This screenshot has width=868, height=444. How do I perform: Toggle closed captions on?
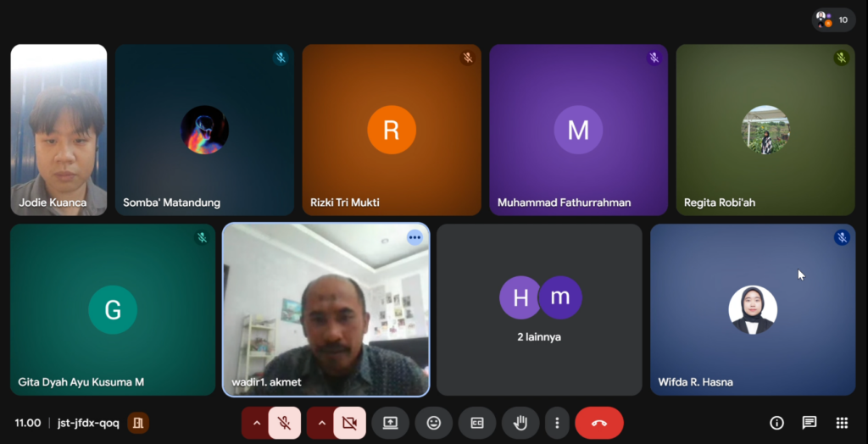pos(477,423)
